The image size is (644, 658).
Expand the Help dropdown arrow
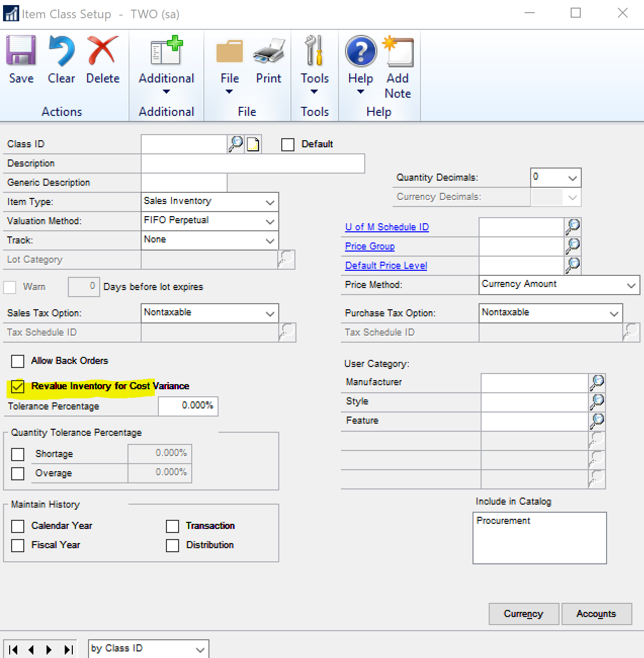tap(361, 92)
